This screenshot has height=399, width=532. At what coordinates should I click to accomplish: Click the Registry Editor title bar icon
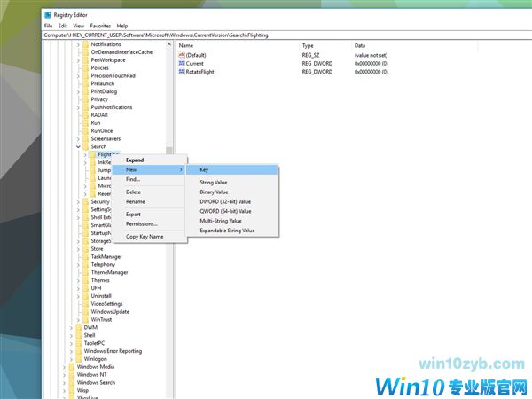click(48, 15)
